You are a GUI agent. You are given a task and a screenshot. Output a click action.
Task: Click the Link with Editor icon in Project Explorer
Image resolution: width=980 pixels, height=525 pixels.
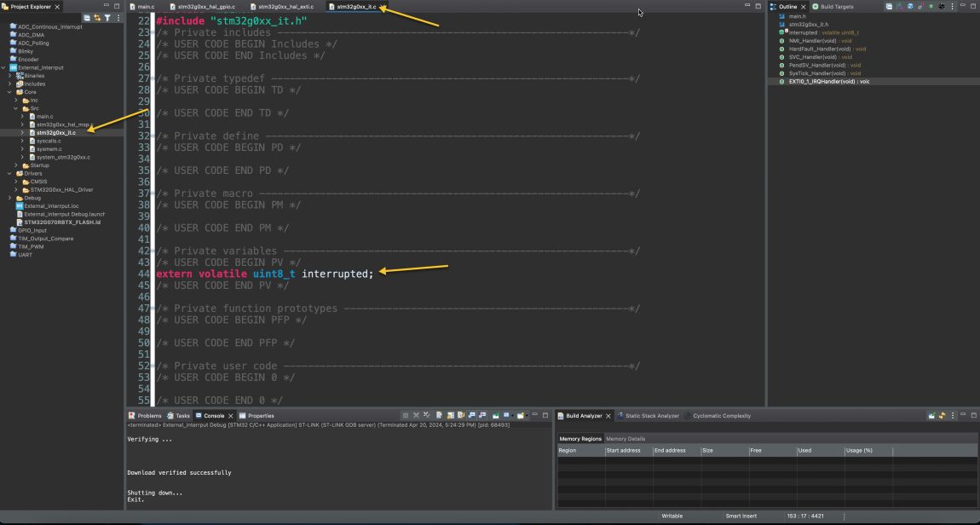97,16
